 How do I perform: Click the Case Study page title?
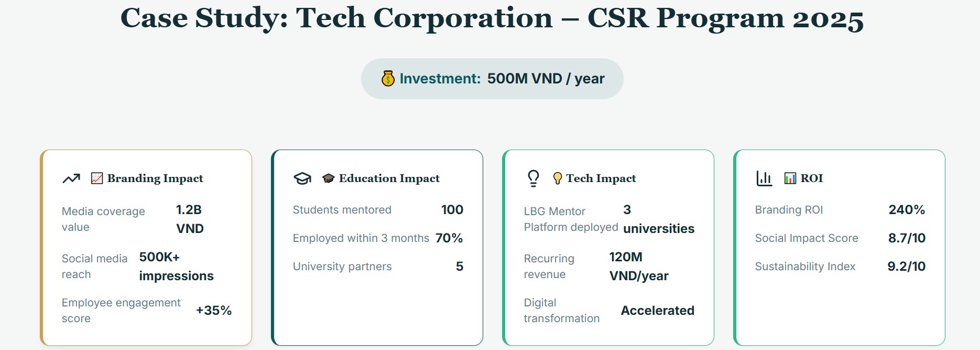click(x=492, y=18)
